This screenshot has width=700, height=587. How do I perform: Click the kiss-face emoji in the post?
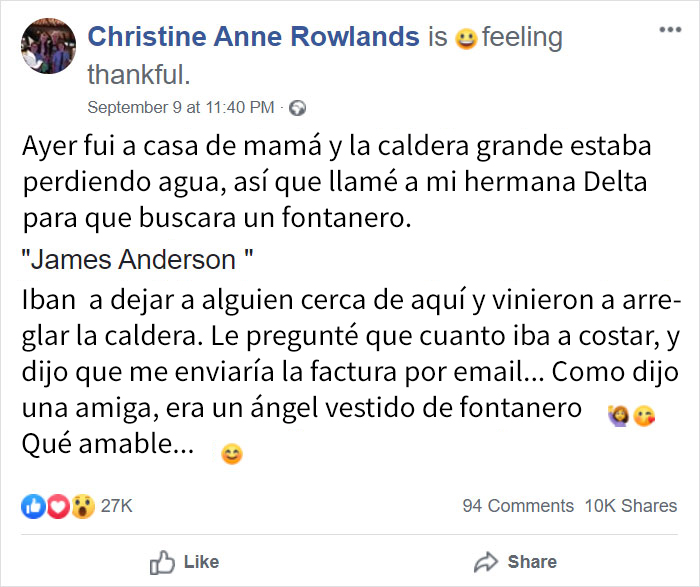[645, 413]
